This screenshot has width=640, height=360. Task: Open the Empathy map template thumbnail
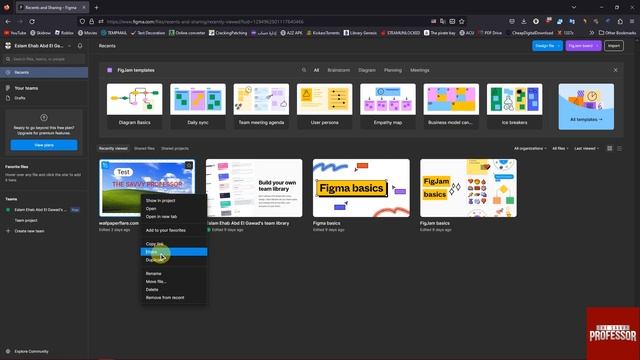(x=388, y=99)
